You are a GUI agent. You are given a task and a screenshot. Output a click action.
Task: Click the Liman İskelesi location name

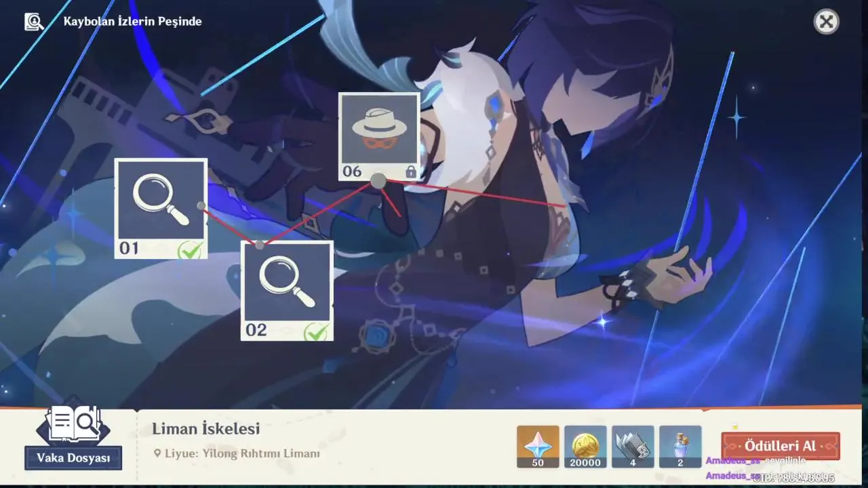click(x=205, y=428)
